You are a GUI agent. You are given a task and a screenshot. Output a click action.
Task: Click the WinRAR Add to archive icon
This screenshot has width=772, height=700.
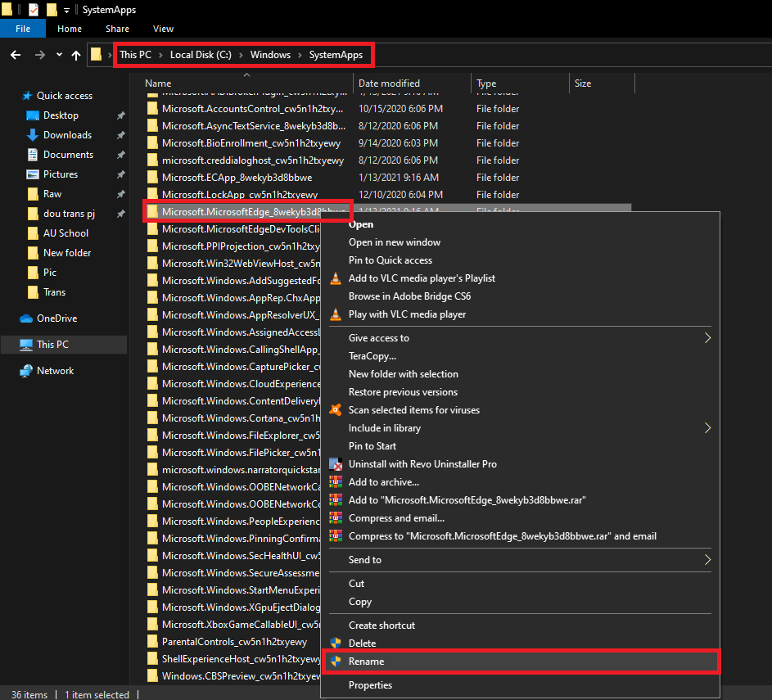pos(335,482)
